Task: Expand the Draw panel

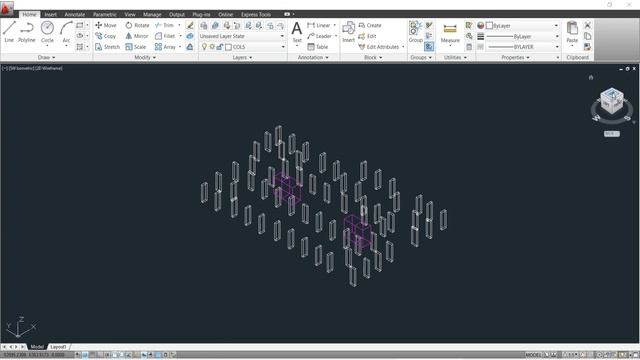Action: point(46,58)
